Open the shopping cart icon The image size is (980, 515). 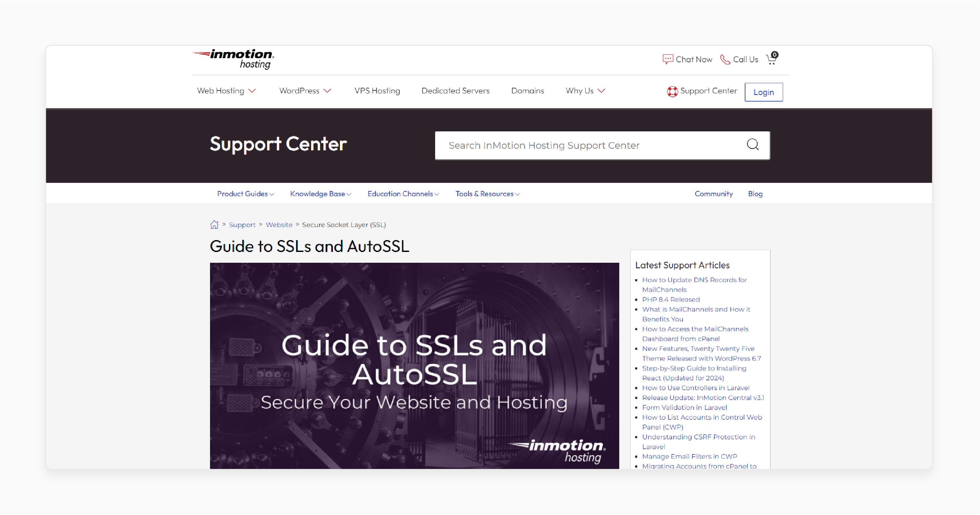click(x=772, y=58)
